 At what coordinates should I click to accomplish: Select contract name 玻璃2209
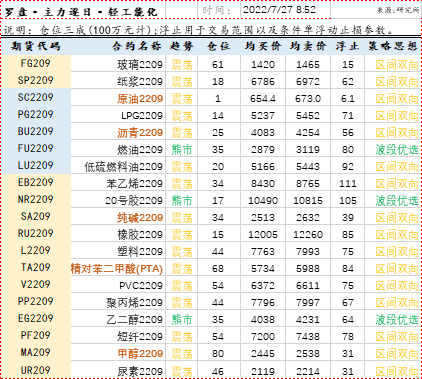pyautogui.click(x=140, y=65)
